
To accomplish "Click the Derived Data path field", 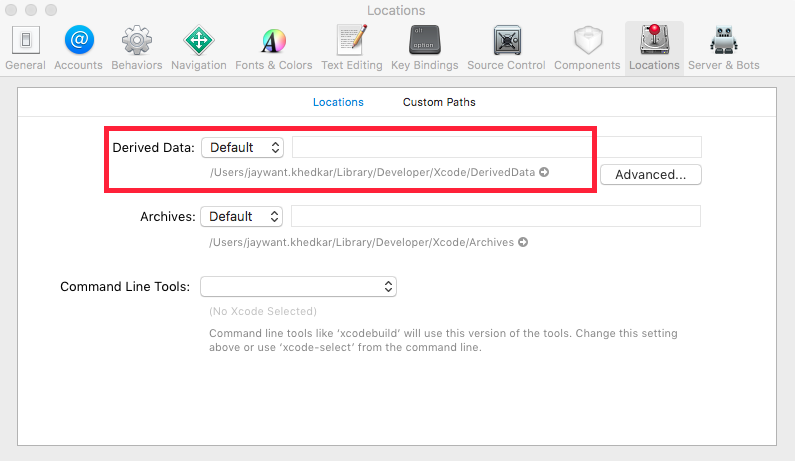I will coord(497,147).
